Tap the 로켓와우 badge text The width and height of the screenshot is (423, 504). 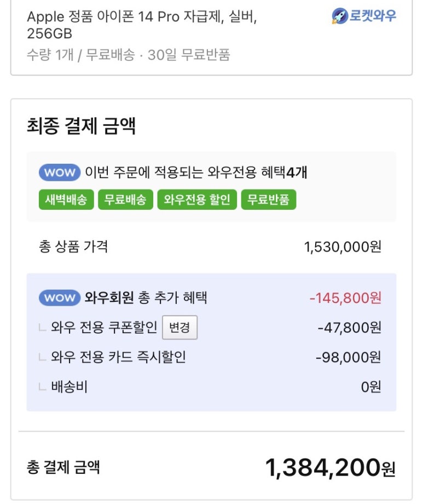[x=373, y=16]
